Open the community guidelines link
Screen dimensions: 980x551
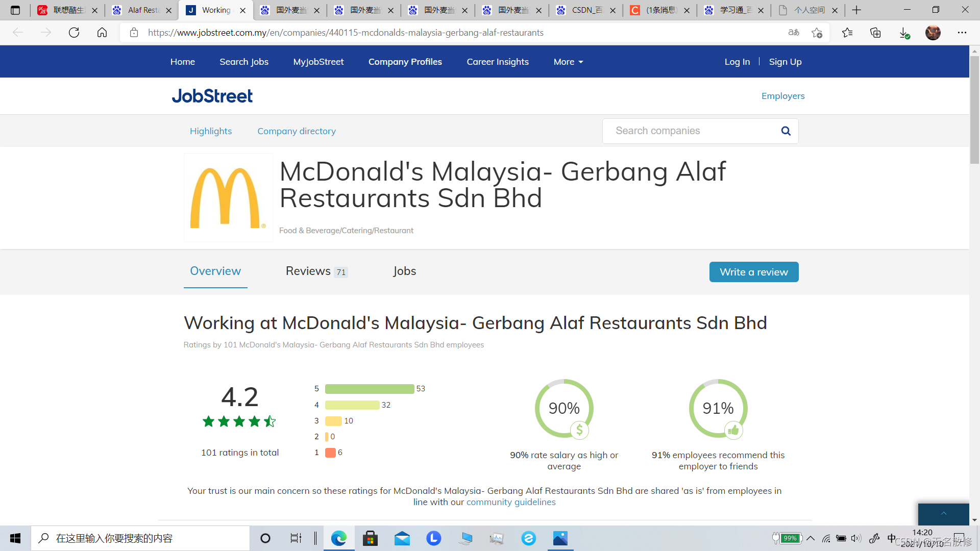510,502
